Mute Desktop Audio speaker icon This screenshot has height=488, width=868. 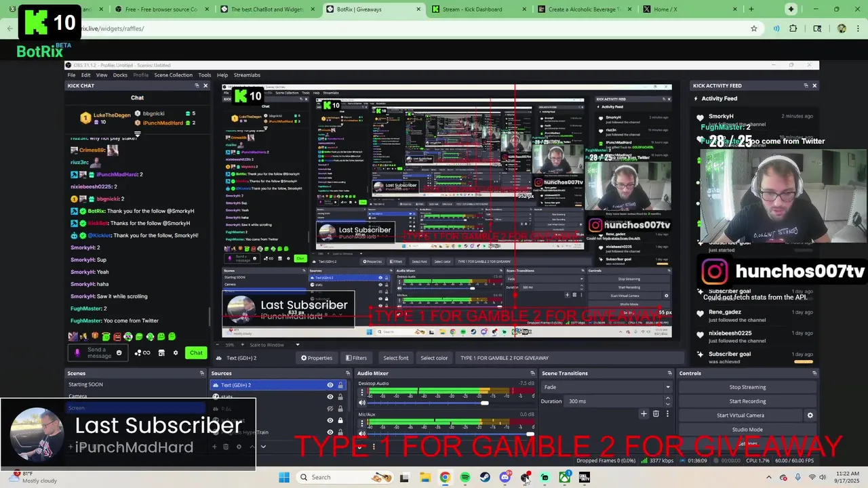pos(362,403)
